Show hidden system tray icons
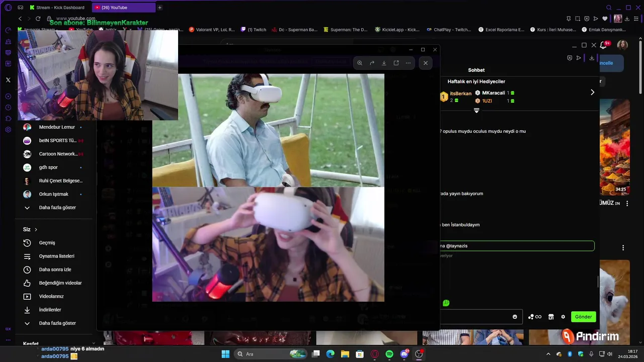Viewport: 644px width, 362px height. [x=548, y=354]
